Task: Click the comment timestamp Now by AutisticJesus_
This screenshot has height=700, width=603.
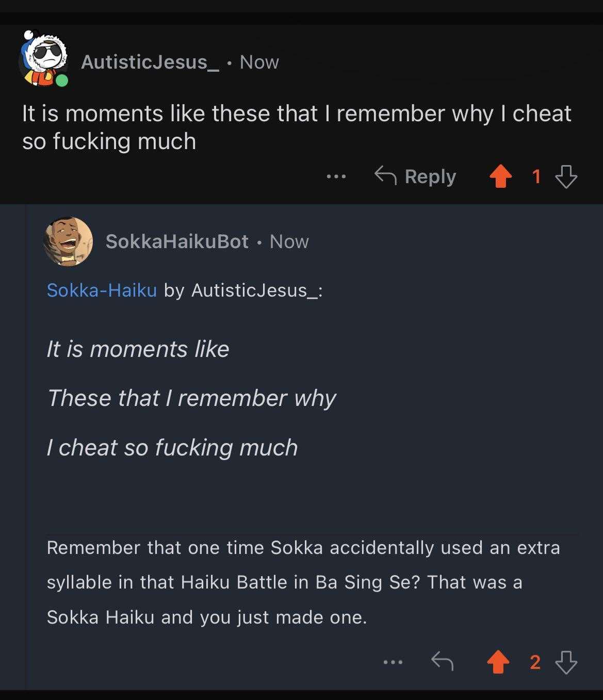Action: pos(259,62)
